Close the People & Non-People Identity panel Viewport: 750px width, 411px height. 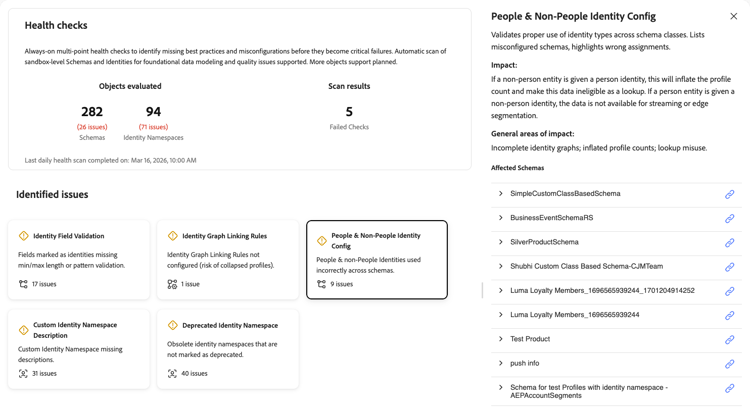[733, 17]
